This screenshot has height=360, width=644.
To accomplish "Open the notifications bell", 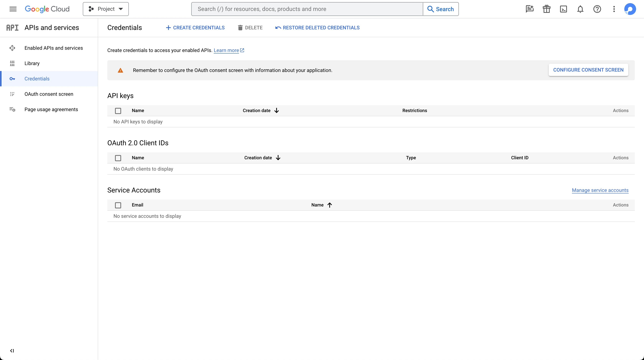I will tap(580, 9).
